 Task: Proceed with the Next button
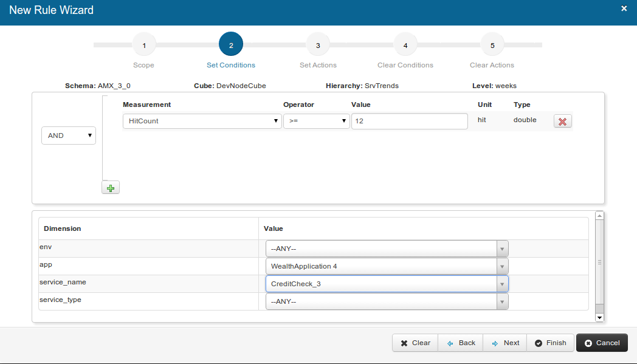505,343
